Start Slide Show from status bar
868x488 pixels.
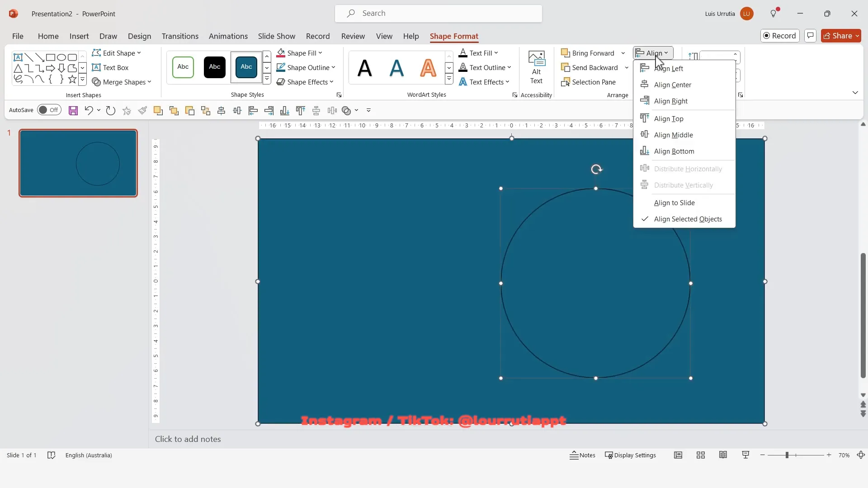745,455
